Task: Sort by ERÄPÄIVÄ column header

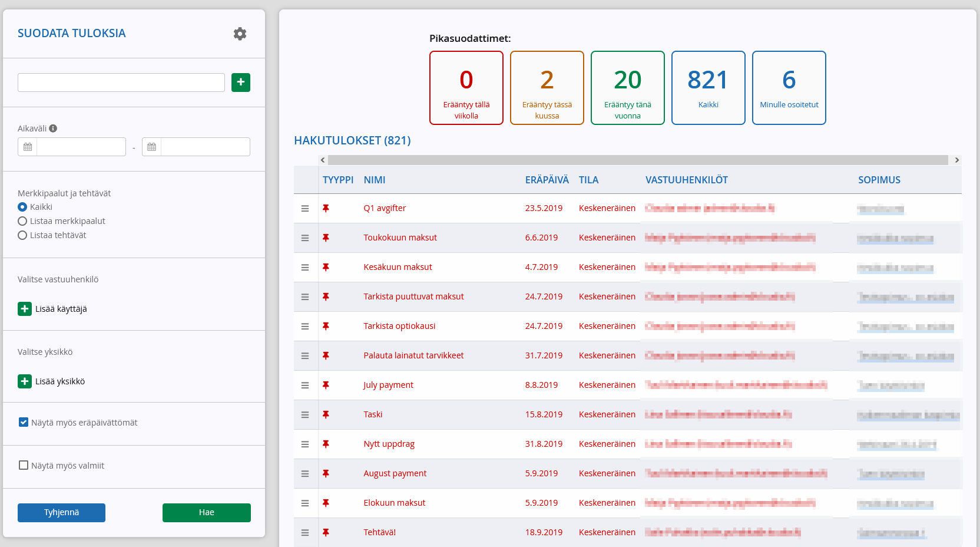Action: pos(547,180)
